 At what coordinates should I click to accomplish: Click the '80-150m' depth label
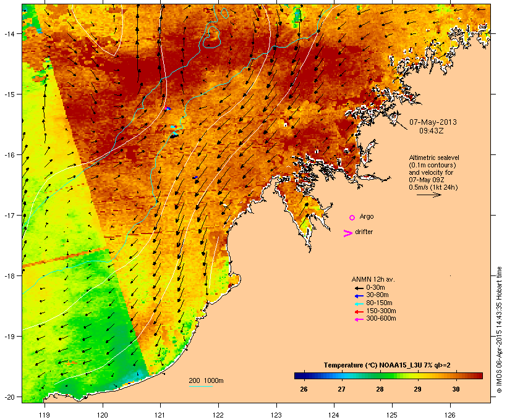[x=379, y=303]
